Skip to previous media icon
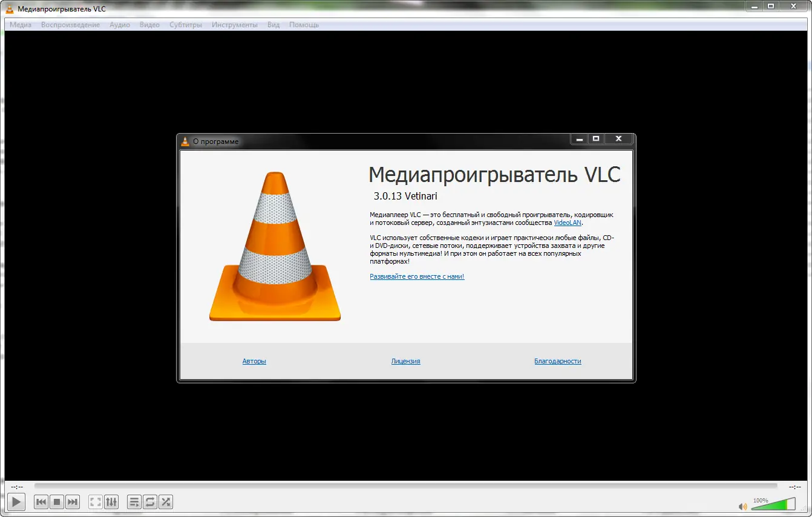This screenshot has height=517, width=812. 41,502
